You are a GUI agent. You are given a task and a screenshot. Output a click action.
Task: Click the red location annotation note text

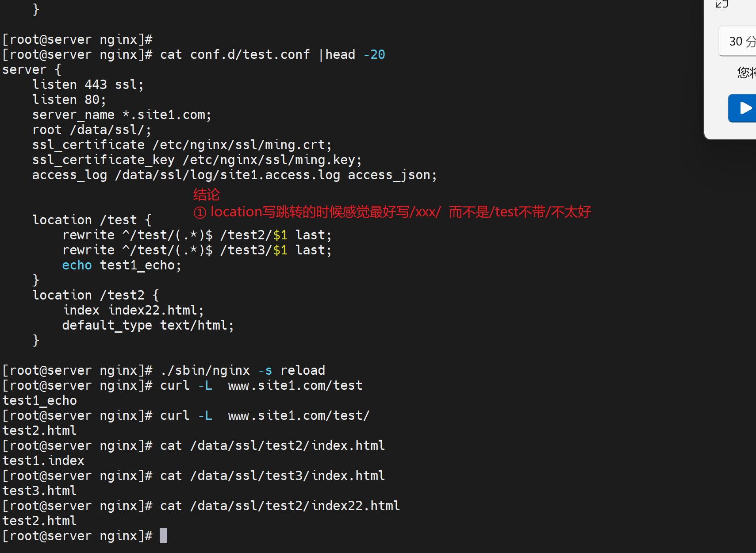coord(392,212)
